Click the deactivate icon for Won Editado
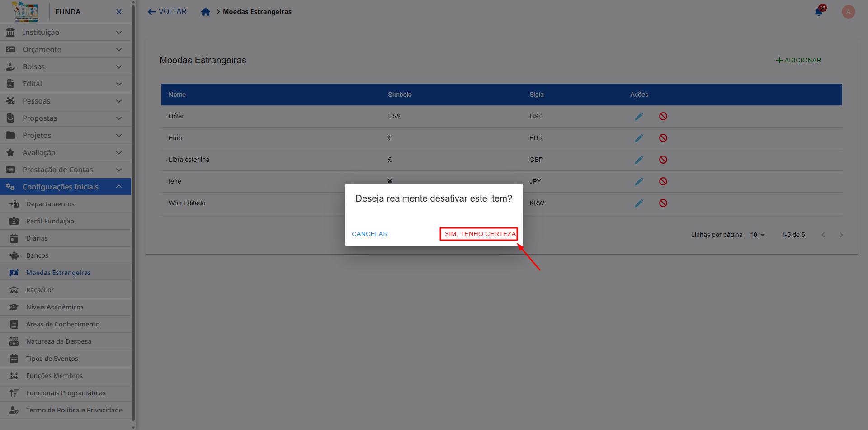This screenshot has width=868, height=430. click(x=663, y=203)
